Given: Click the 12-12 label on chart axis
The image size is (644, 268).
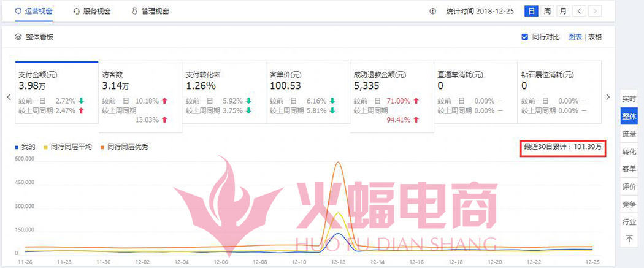Looking at the screenshot, I should pyautogui.click(x=338, y=261).
